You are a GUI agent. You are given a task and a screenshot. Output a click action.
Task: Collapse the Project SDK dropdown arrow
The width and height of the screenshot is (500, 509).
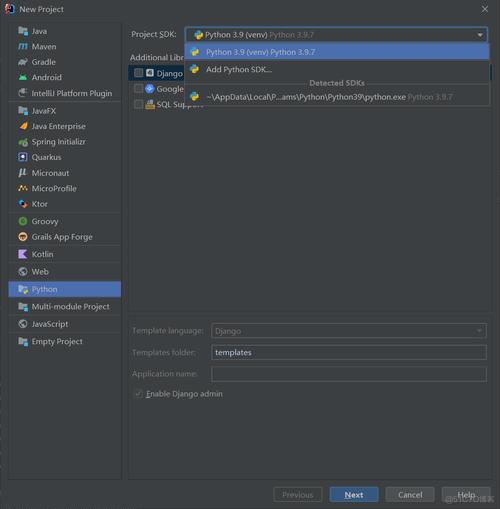tap(480, 35)
